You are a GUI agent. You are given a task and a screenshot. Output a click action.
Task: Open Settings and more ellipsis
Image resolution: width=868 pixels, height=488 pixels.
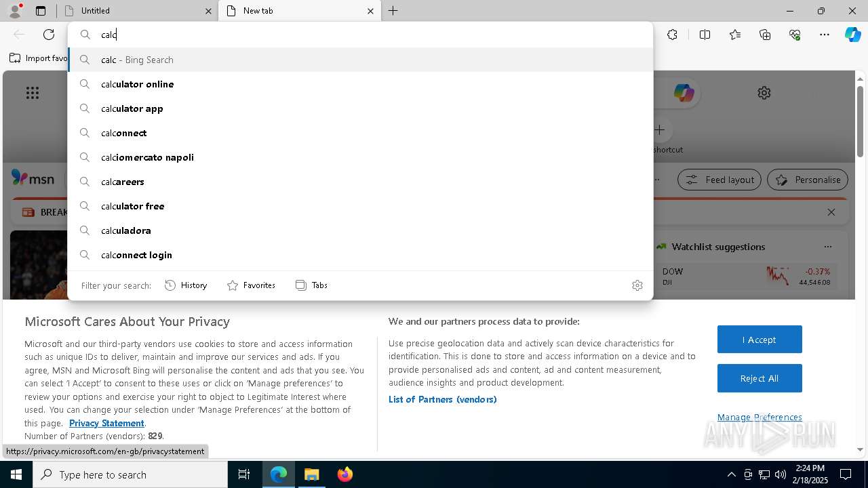pos(825,35)
